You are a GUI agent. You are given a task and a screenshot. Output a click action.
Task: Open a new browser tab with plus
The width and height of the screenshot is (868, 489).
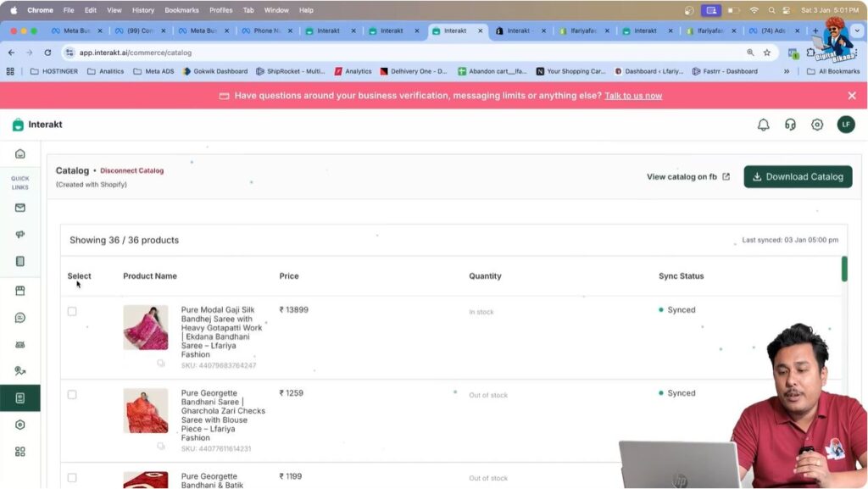(x=815, y=31)
